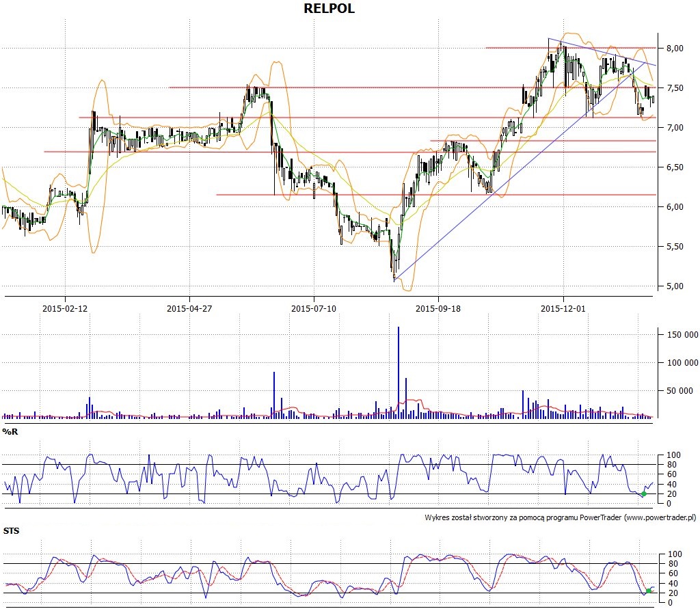Click the green signal dot on STS
The height and width of the screenshot is (609, 700).
click(x=649, y=591)
